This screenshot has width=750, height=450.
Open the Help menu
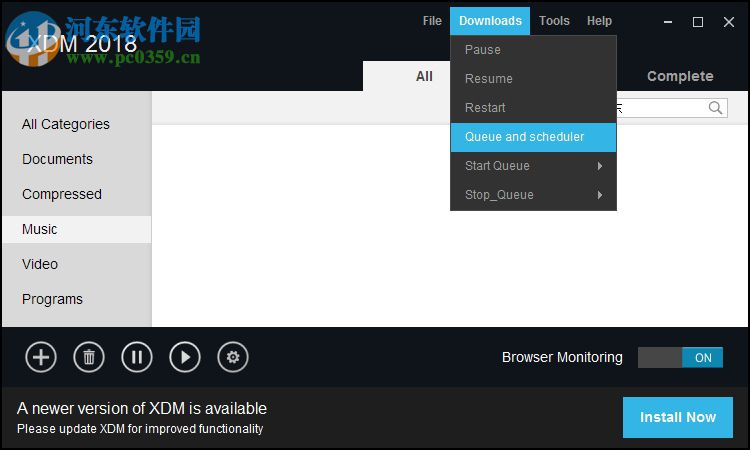click(x=599, y=21)
